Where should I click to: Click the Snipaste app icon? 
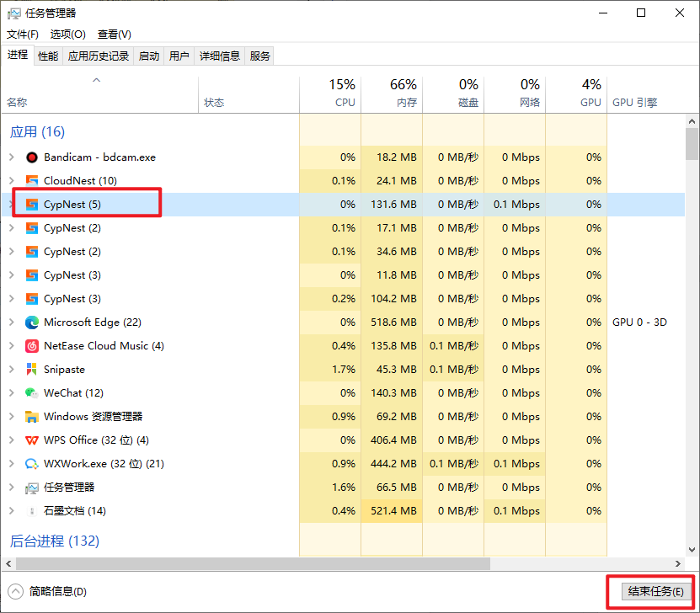[x=32, y=370]
